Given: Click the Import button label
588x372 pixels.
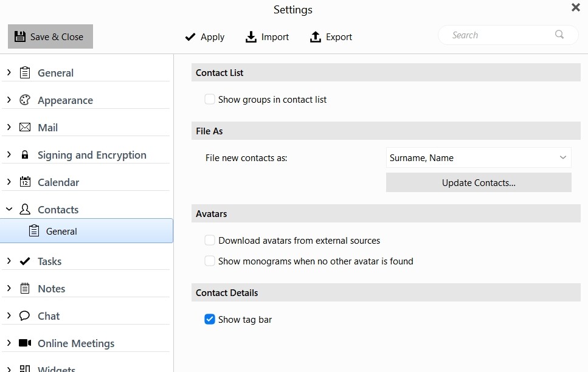Looking at the screenshot, I should click(275, 36).
